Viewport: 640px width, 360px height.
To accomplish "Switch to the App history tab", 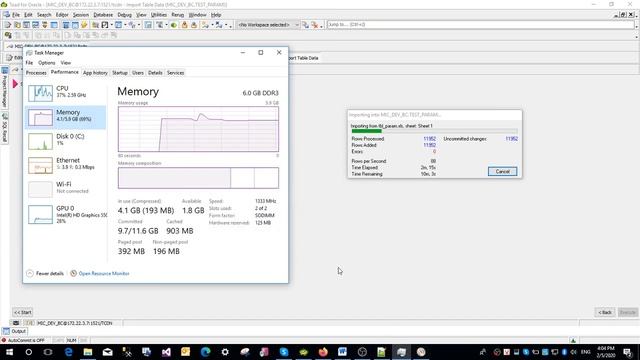I will (95, 73).
